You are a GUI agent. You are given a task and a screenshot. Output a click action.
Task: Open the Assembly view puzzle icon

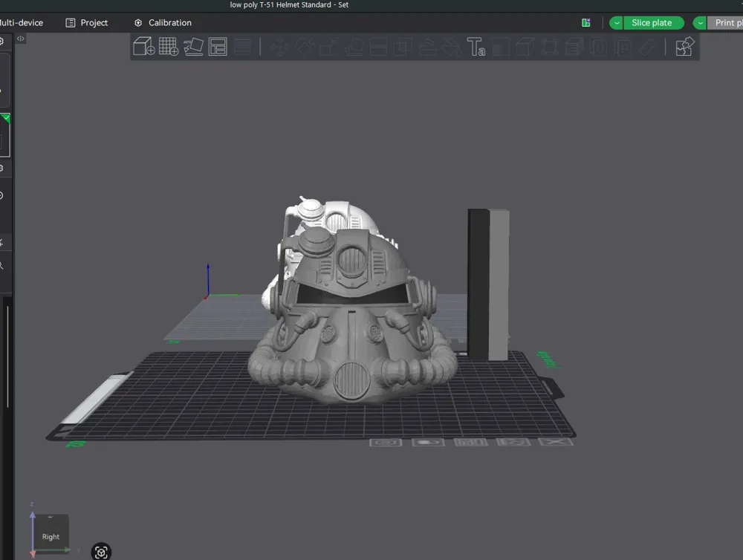[x=685, y=47]
